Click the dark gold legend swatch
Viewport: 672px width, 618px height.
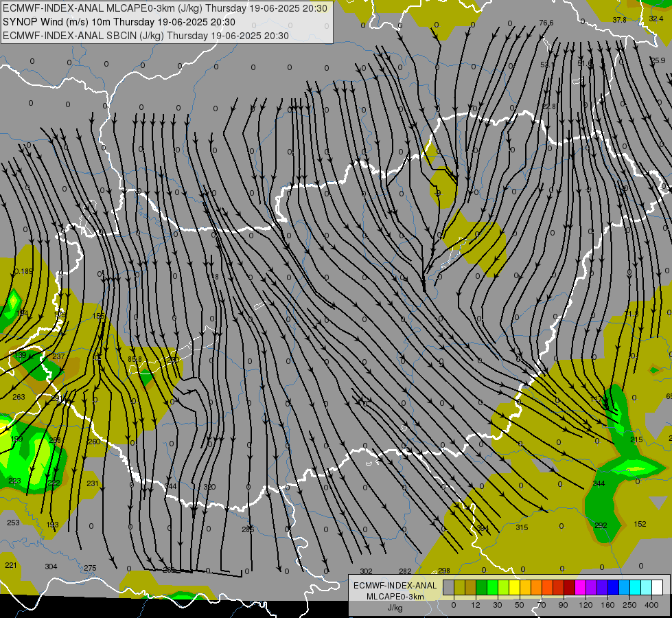click(x=471, y=587)
